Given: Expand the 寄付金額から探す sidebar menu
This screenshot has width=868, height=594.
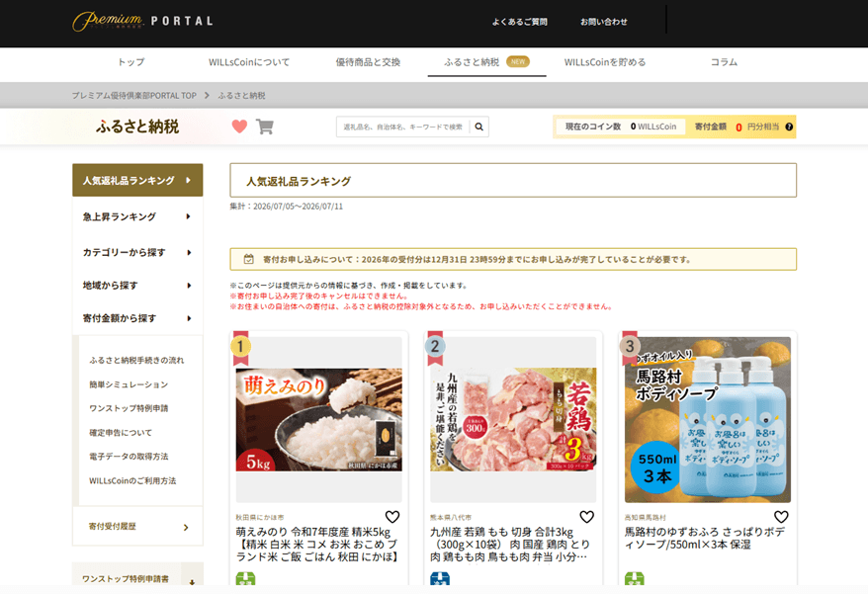Looking at the screenshot, I should (x=137, y=318).
